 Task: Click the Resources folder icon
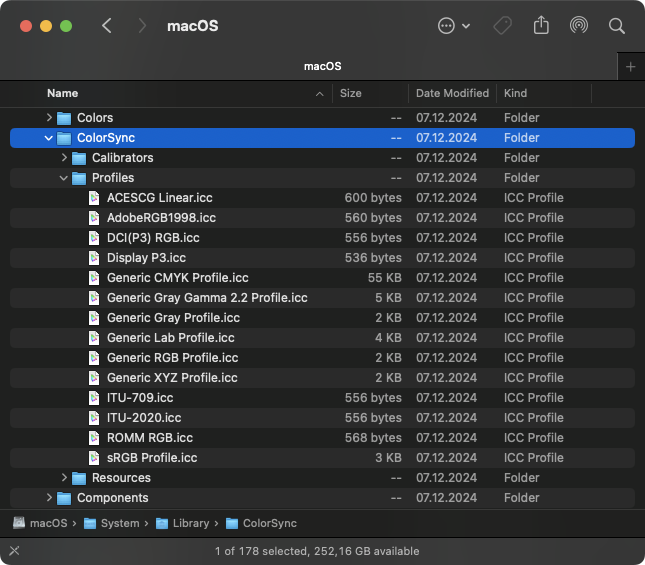[x=79, y=478]
